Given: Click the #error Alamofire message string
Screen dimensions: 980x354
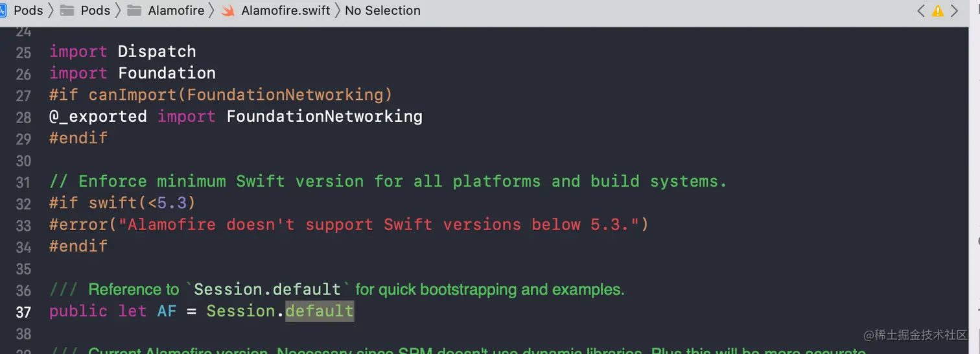Looking at the screenshot, I should pos(379,224).
